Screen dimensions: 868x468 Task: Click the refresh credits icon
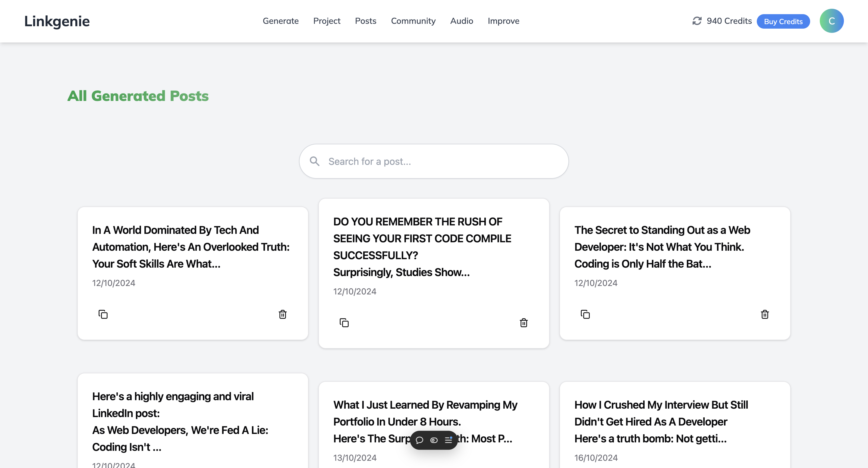pyautogui.click(x=697, y=21)
